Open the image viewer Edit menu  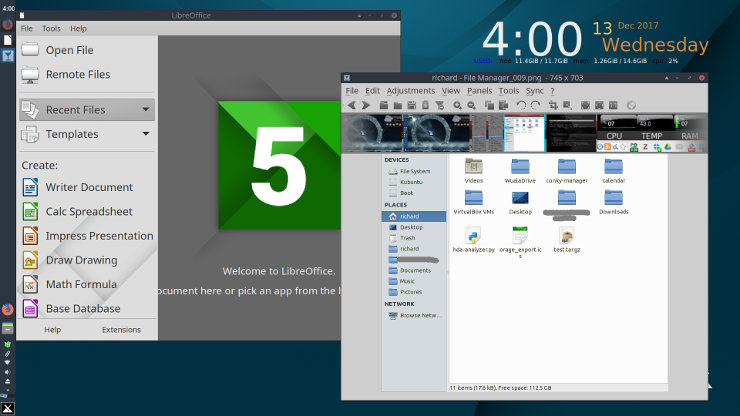[372, 91]
